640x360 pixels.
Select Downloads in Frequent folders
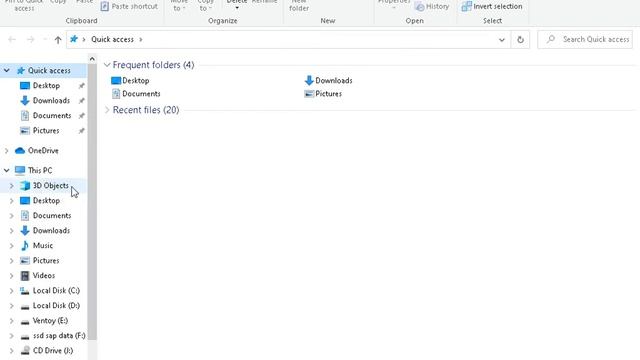coord(328,81)
